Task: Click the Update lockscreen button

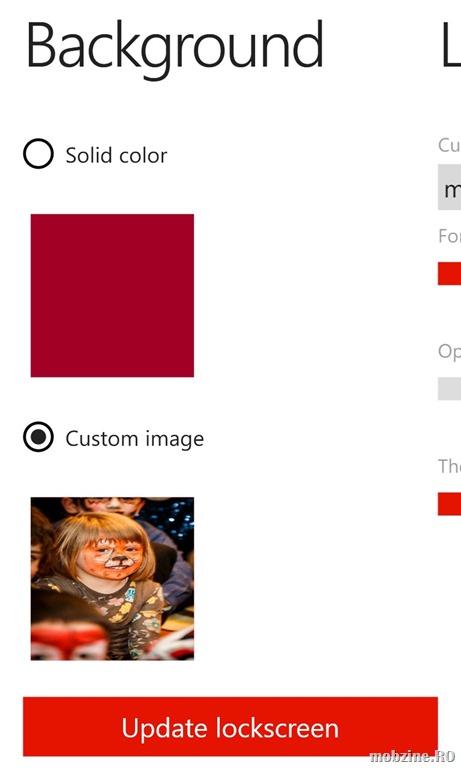Action: pyautogui.click(x=230, y=727)
